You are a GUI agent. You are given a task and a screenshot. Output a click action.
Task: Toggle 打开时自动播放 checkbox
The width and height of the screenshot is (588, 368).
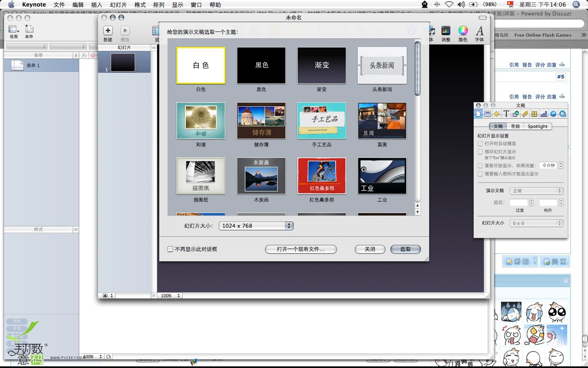tap(480, 144)
